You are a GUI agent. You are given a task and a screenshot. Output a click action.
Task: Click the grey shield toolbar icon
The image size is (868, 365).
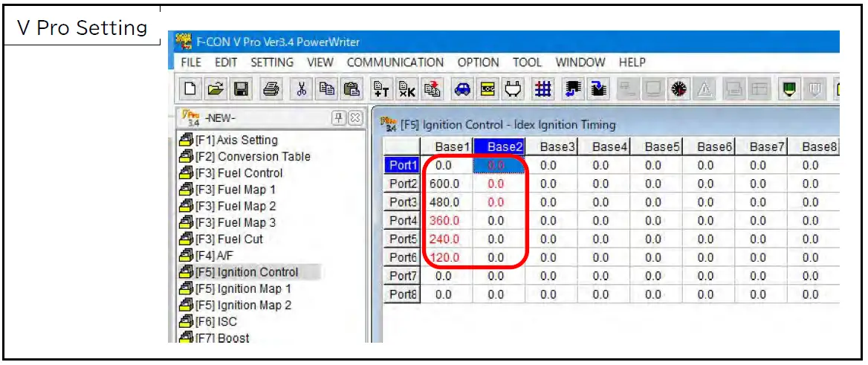[814, 88]
